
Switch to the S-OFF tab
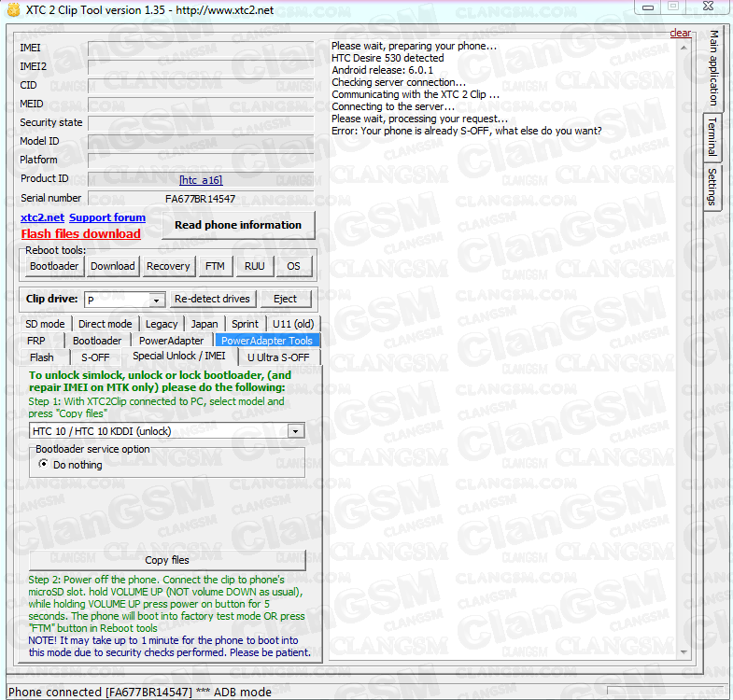click(95, 357)
